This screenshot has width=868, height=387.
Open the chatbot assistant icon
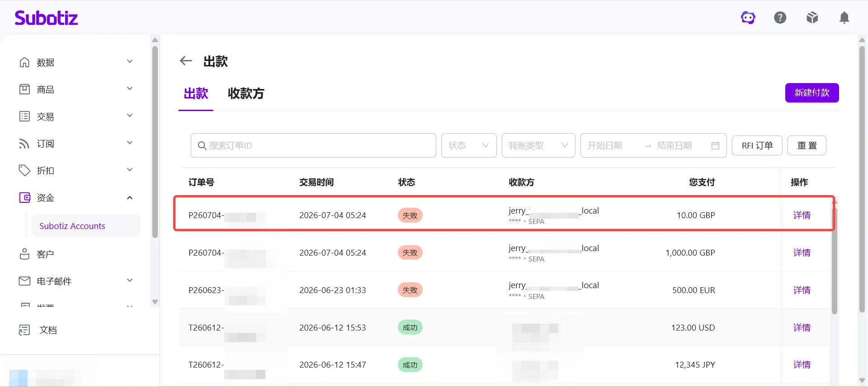point(748,18)
